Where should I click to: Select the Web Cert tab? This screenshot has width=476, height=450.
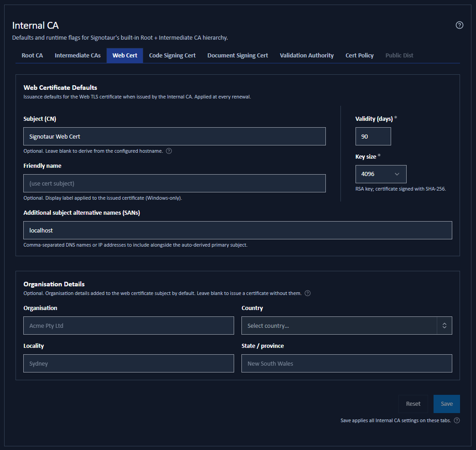[125, 56]
